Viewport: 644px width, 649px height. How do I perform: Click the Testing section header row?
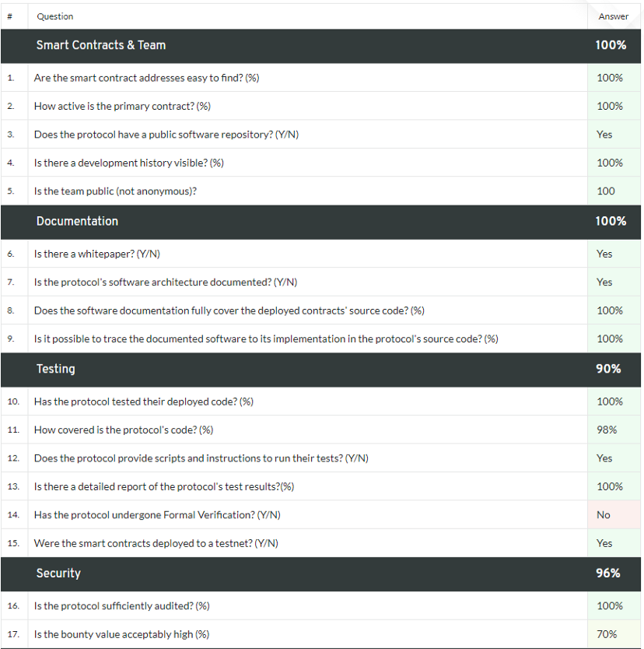pos(56,369)
